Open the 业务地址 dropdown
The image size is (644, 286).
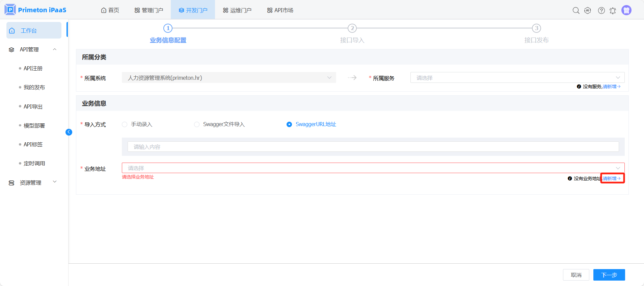(x=373, y=168)
